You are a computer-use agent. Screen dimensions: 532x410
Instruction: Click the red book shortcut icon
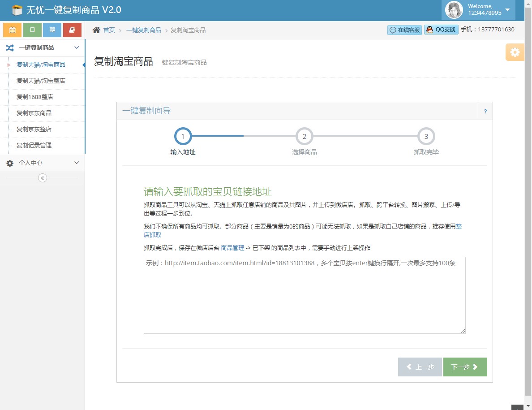pos(72,30)
